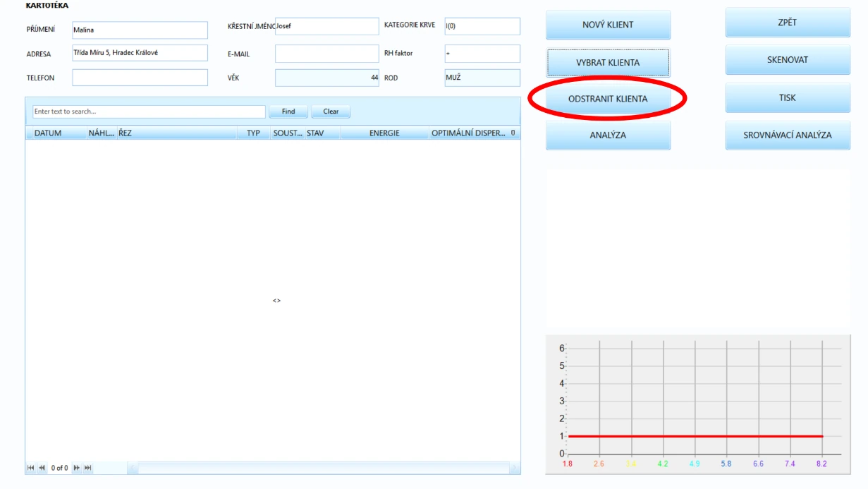Screen dimensions: 868x489
Task: Click the NÁHL... column header
Action: click(x=101, y=133)
